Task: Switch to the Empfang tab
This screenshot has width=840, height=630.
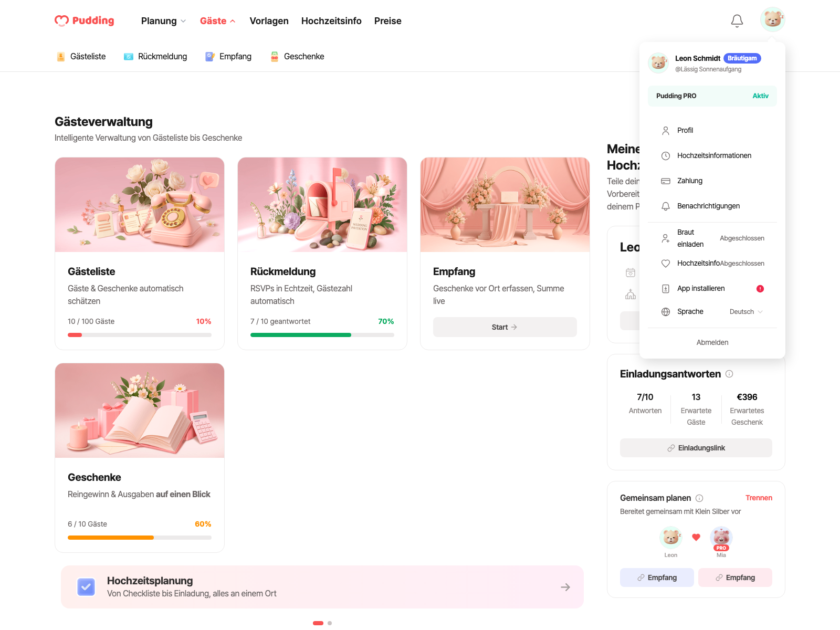Action: click(228, 57)
